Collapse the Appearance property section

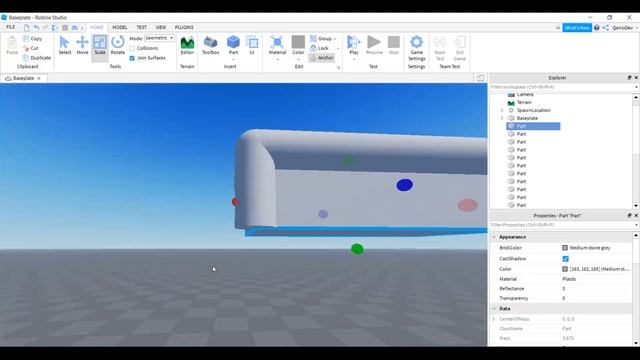pyautogui.click(x=494, y=237)
